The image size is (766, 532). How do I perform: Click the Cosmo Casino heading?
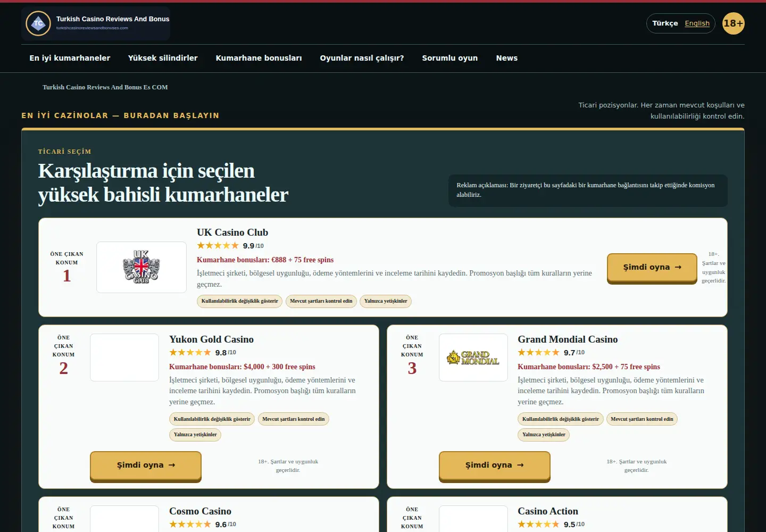tap(200, 511)
